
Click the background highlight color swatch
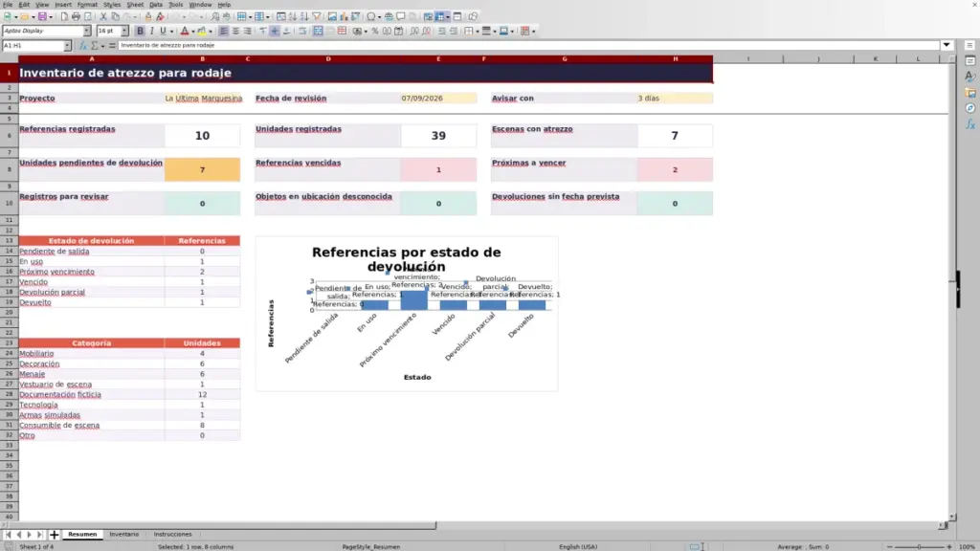202,31
